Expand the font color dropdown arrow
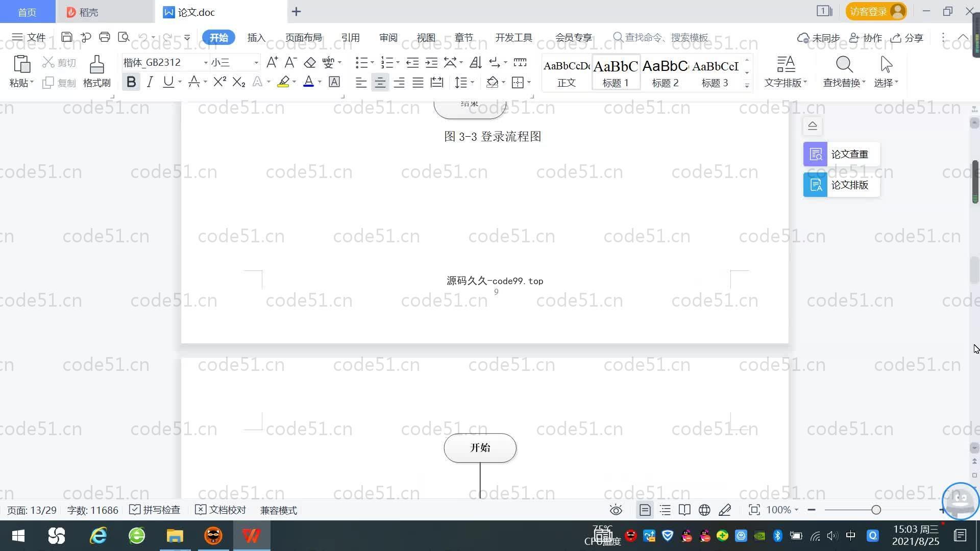The image size is (980, 551). [x=320, y=82]
